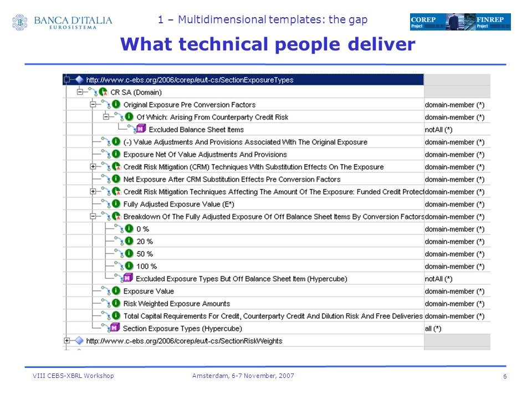This screenshot has height=399, width=532.
Task: Click abstract icon of Credit Risk Mitigation Techniques Affecting
Action: [x=116, y=191]
